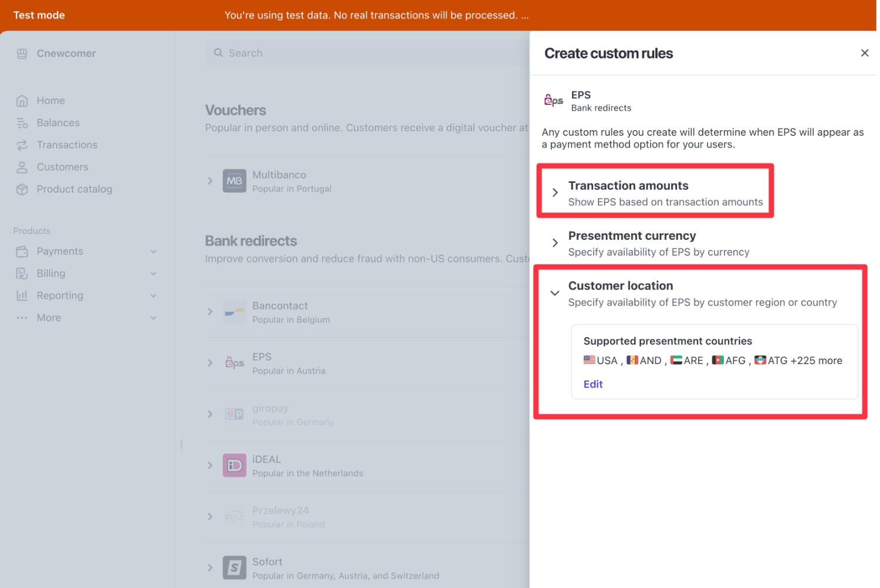
Task: Expand the giropay row chevron
Action: [210, 414]
